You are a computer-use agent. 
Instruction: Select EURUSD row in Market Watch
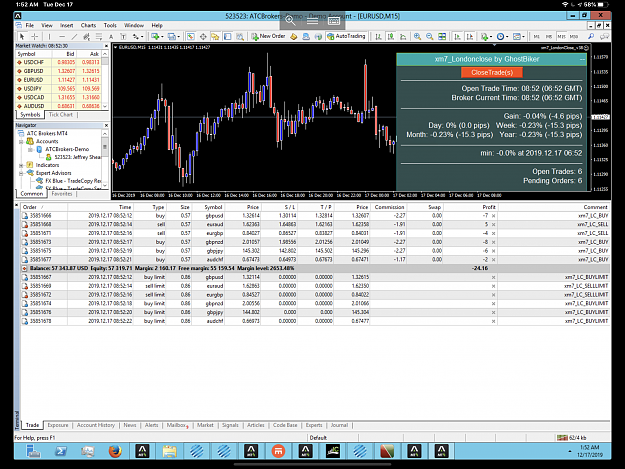tap(58, 80)
